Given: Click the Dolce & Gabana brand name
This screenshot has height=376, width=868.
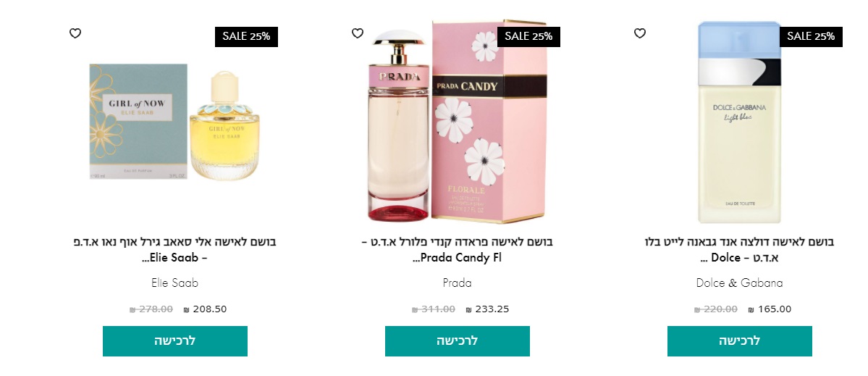Looking at the screenshot, I should pos(740,283).
